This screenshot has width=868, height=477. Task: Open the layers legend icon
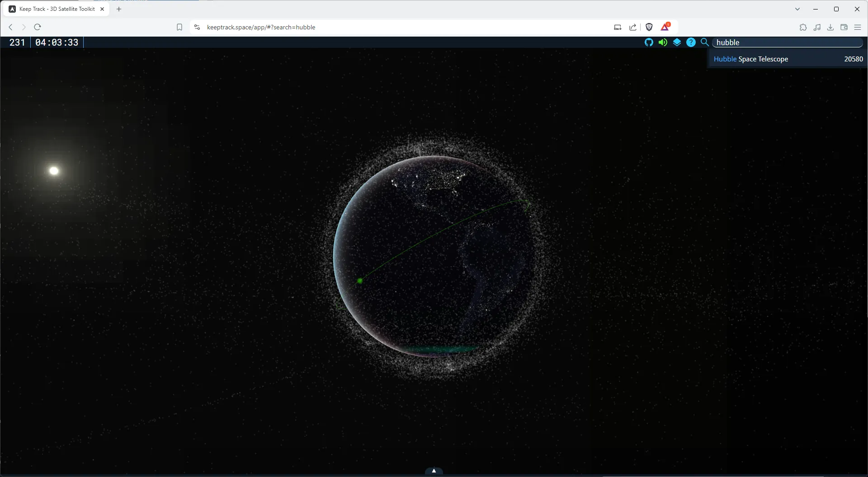pyautogui.click(x=677, y=42)
